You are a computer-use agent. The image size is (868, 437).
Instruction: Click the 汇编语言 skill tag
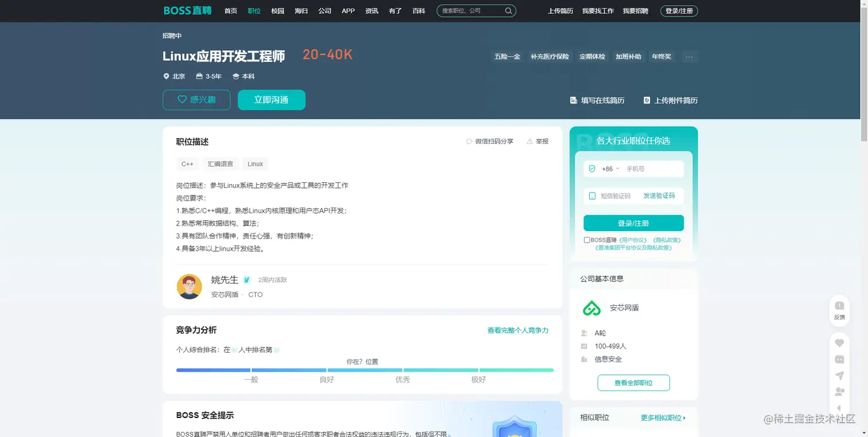(220, 164)
